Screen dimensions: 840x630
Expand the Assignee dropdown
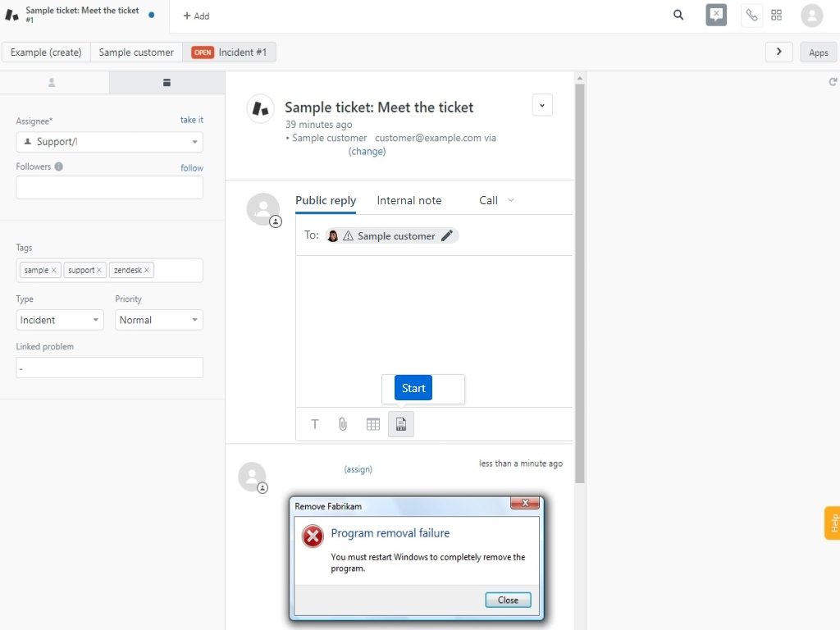coord(194,142)
